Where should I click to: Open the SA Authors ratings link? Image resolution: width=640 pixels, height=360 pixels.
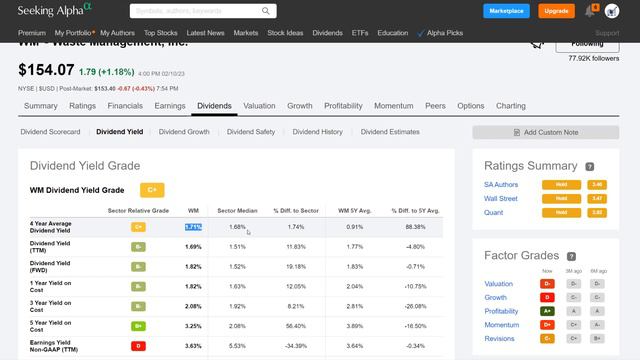[501, 185]
